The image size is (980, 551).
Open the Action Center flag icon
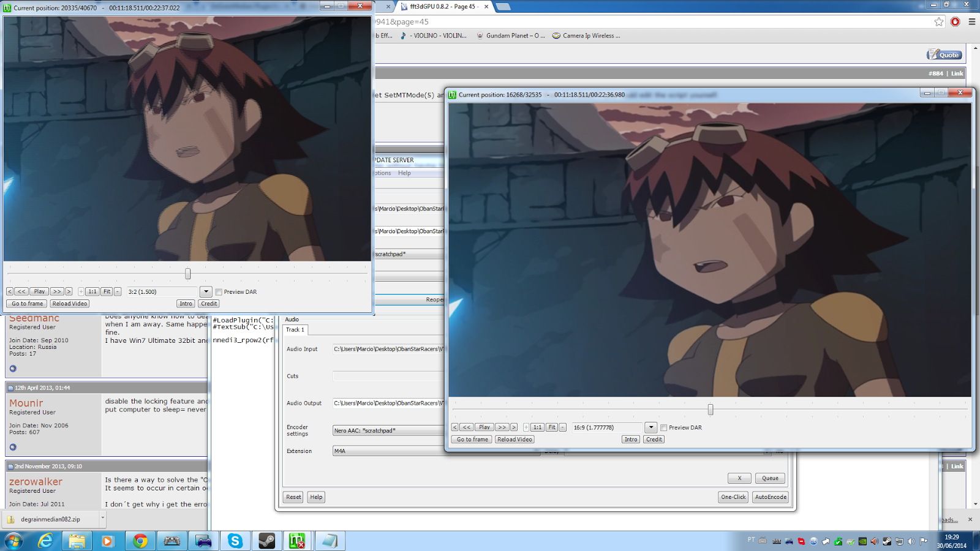[x=924, y=541]
